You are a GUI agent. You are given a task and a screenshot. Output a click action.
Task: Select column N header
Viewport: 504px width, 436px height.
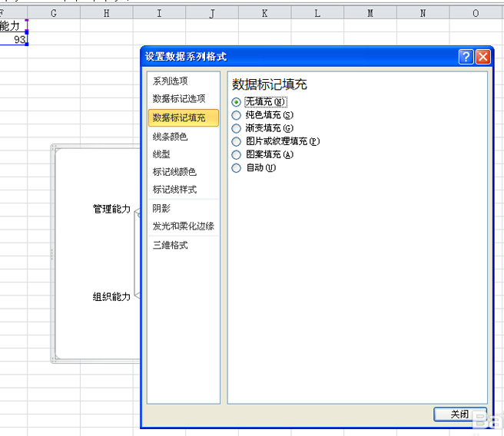[423, 13]
